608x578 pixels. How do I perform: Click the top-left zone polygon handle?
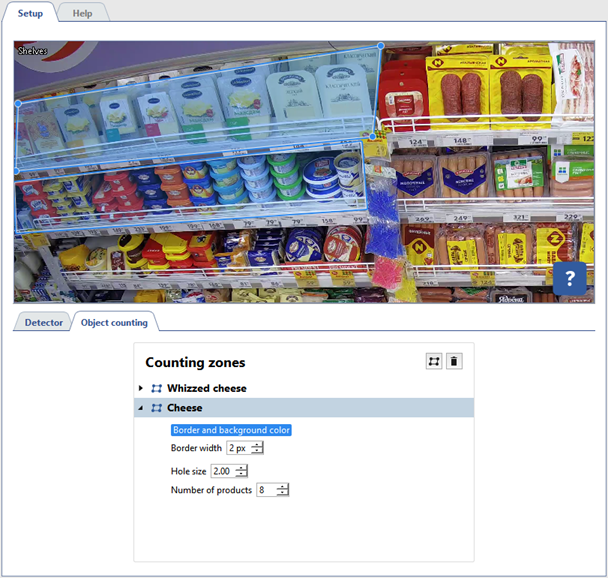[18, 103]
